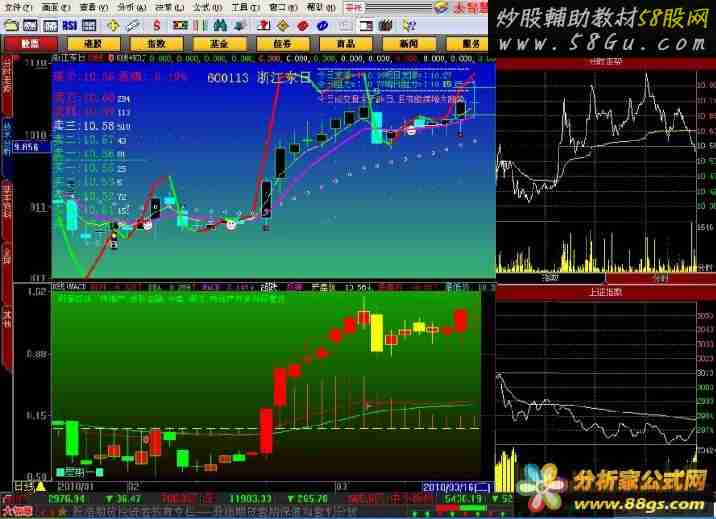The height and width of the screenshot is (519, 716).
Task: Open the 查看 menu
Action: point(94,7)
